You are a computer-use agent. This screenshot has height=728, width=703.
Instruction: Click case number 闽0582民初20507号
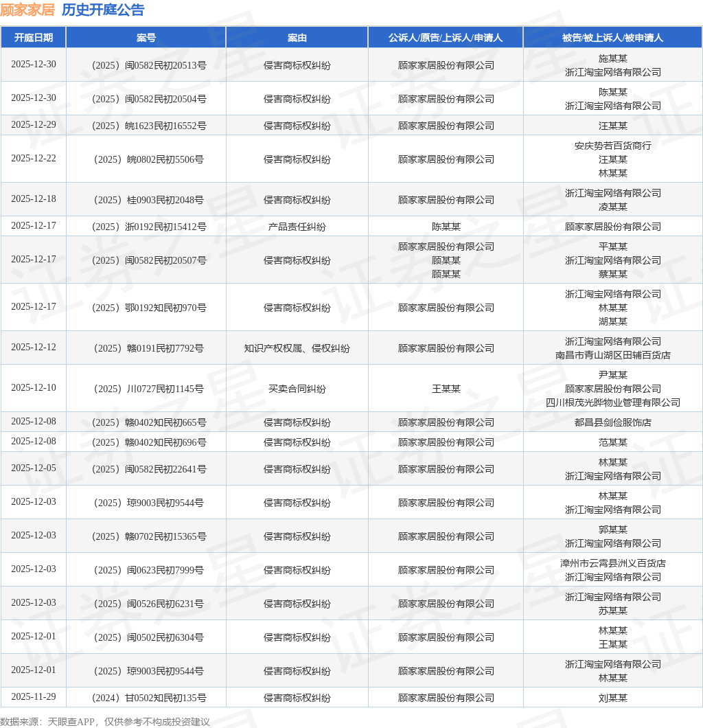pyautogui.click(x=149, y=260)
